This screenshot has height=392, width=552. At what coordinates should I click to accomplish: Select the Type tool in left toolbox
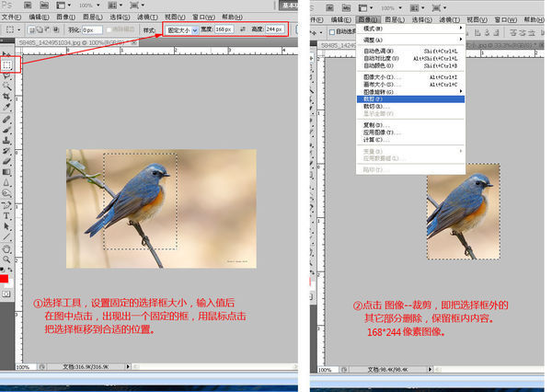pyautogui.click(x=7, y=216)
